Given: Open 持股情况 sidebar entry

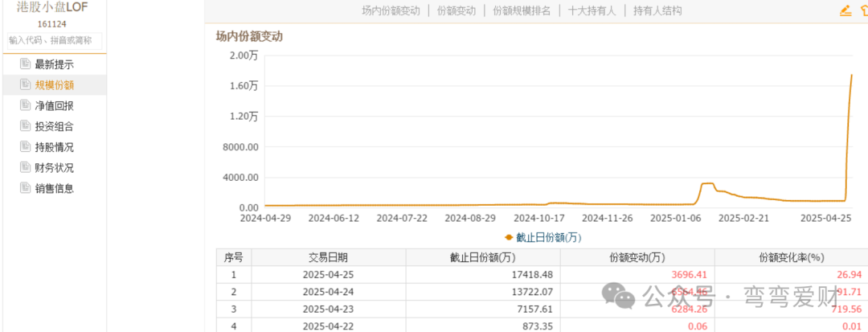Looking at the screenshot, I should (x=55, y=147).
